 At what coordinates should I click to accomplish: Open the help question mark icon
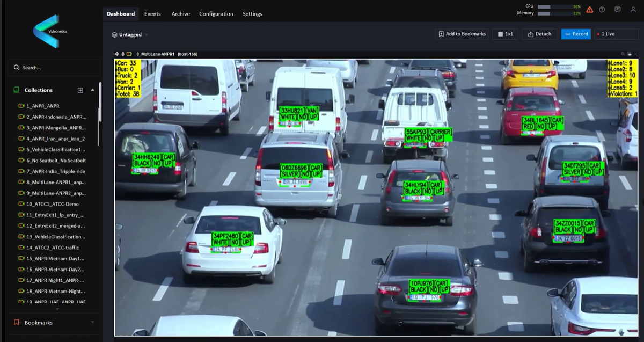pos(602,10)
